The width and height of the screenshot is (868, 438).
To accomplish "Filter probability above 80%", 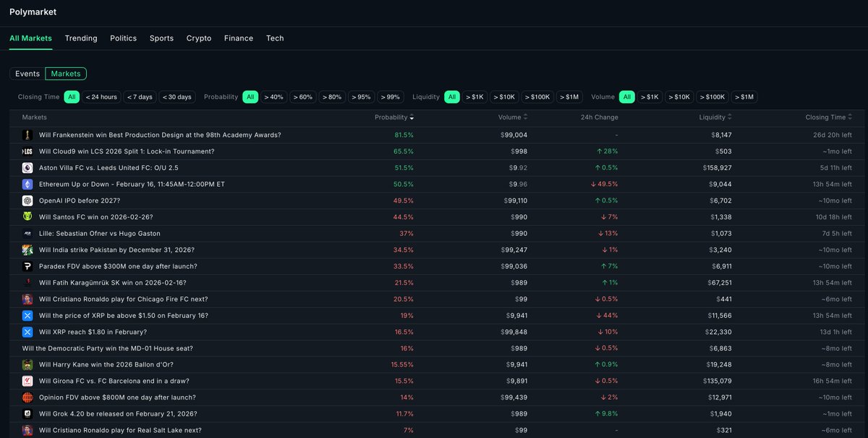I will (333, 97).
